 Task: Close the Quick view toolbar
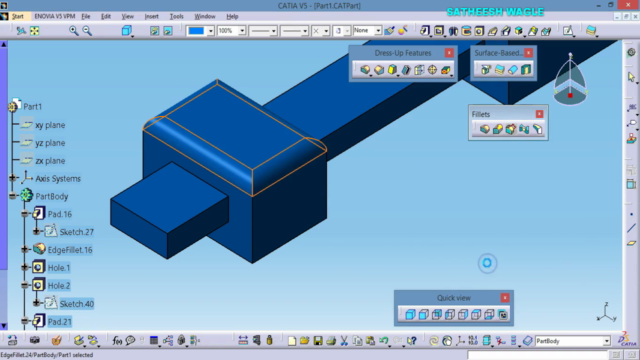(x=505, y=298)
